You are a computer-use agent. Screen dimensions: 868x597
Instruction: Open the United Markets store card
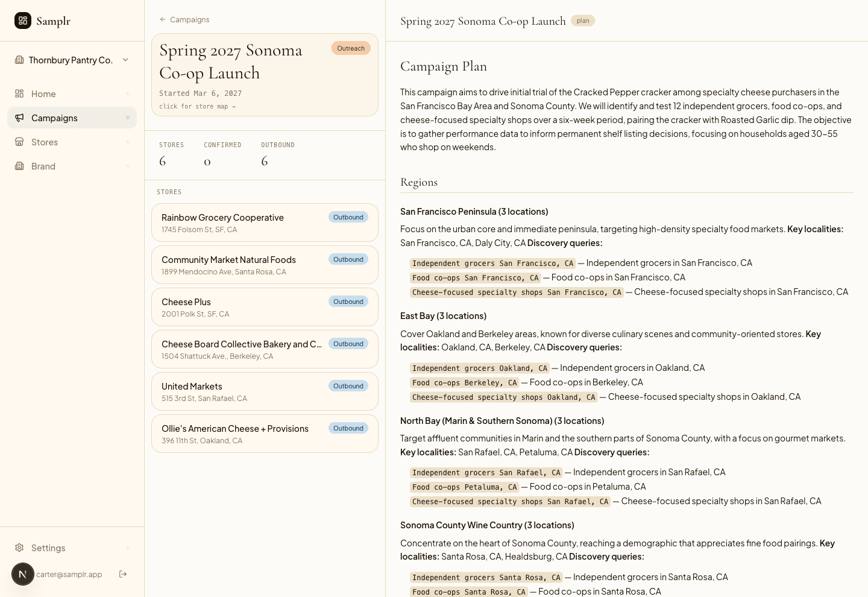pos(265,391)
